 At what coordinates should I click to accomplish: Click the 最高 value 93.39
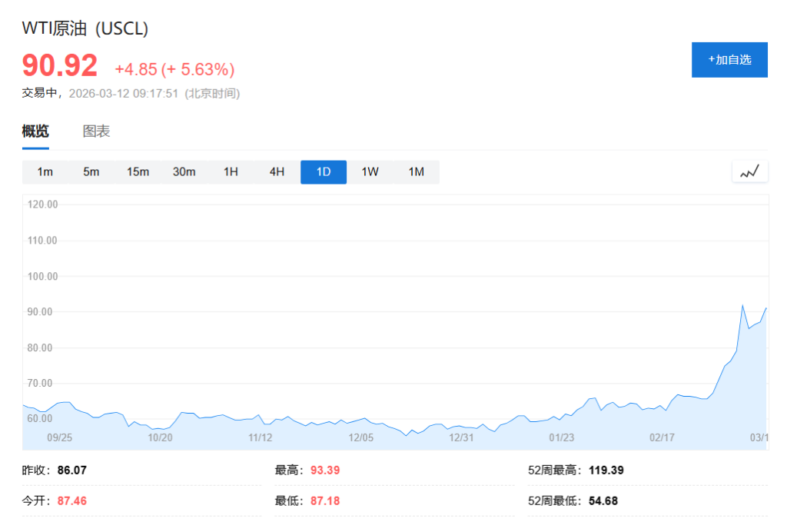[324, 470]
